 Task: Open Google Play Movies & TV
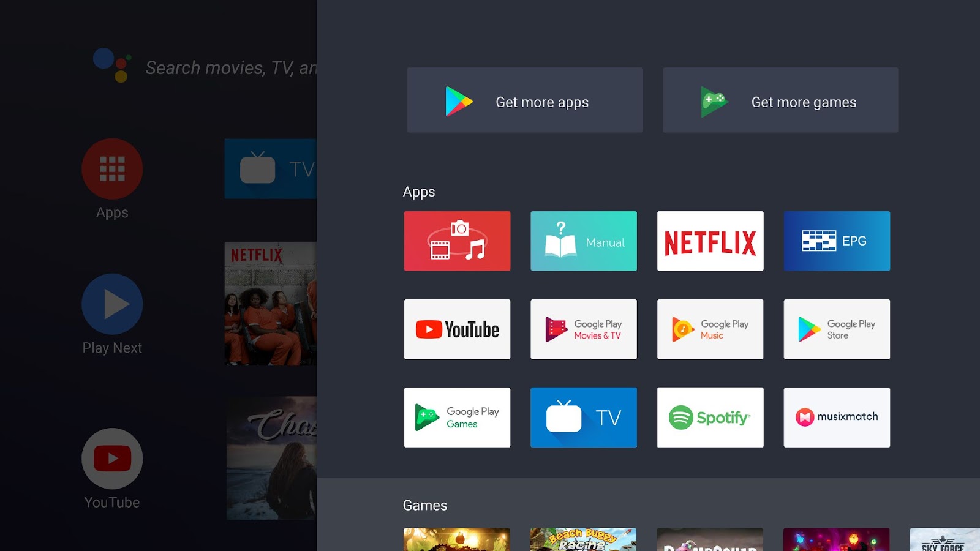click(x=584, y=329)
